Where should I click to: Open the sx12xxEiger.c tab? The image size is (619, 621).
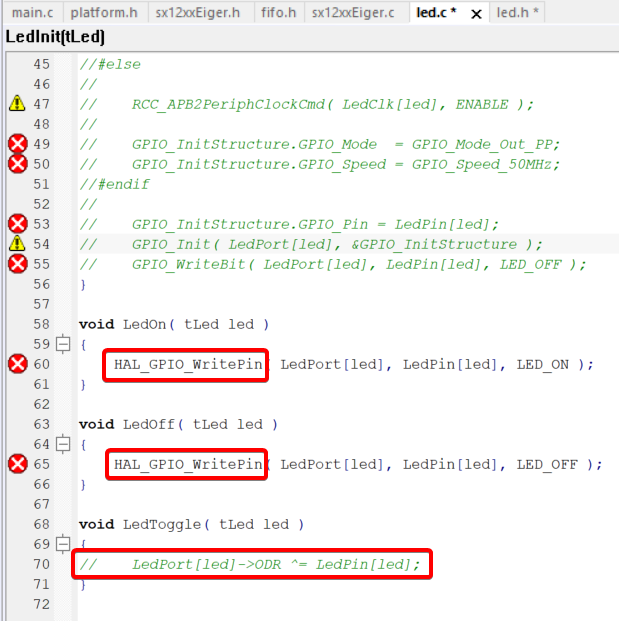pos(353,13)
